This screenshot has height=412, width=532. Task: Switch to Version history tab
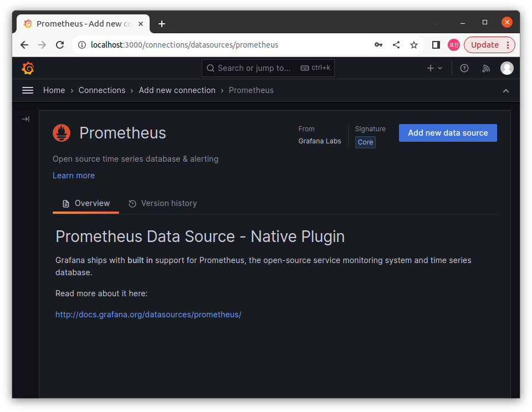pyautogui.click(x=163, y=203)
